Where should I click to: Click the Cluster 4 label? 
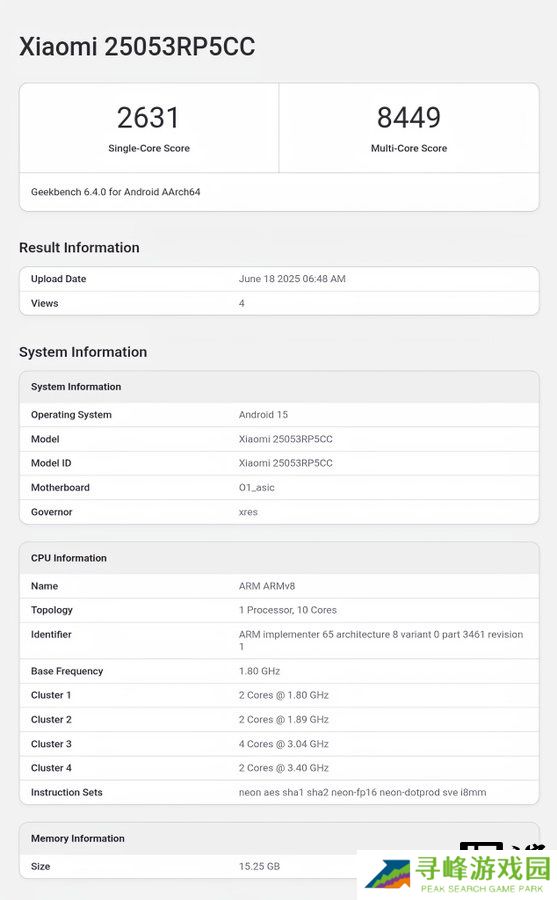(x=51, y=768)
